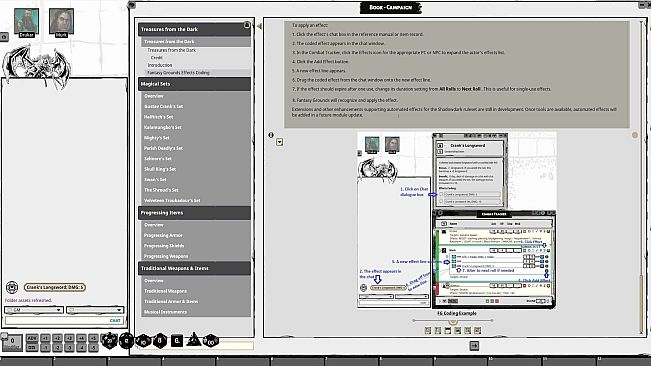Viewport: 651px width, 366px height.
Task: Toggle the +2 modifier button
Action: click(x=57, y=338)
